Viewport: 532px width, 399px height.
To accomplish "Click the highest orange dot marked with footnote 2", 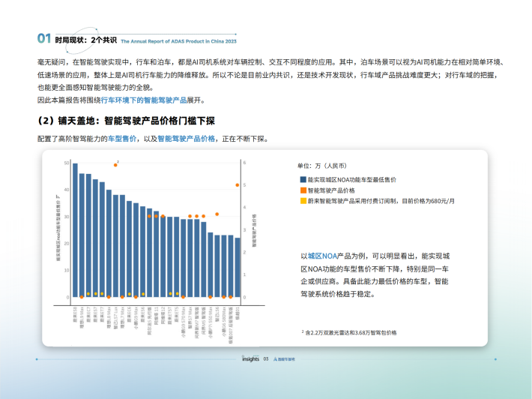I will [115, 164].
